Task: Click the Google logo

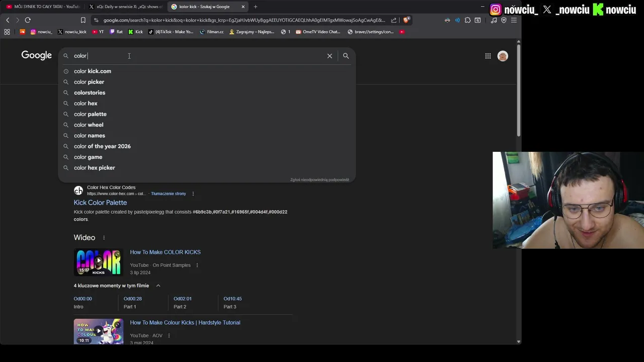Action: pos(36,55)
